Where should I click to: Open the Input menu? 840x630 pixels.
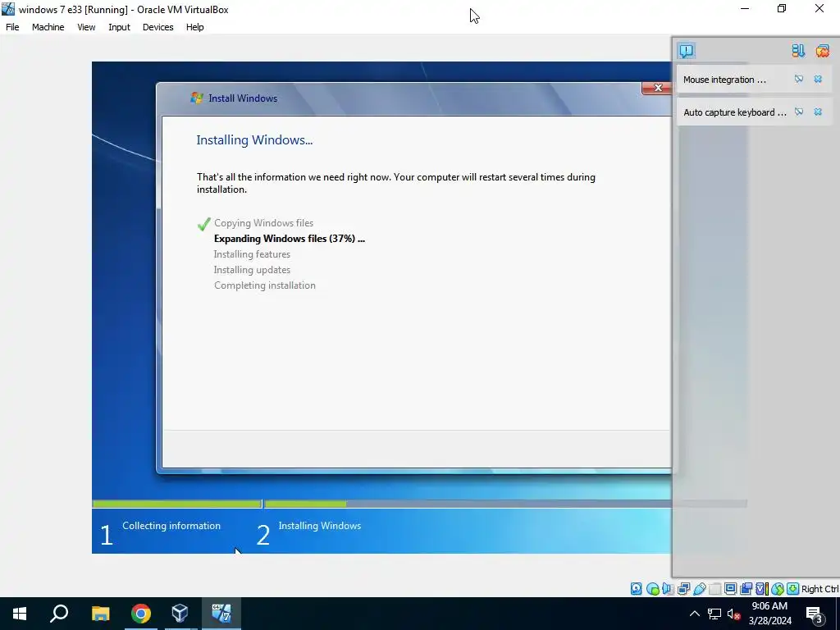pyautogui.click(x=119, y=27)
